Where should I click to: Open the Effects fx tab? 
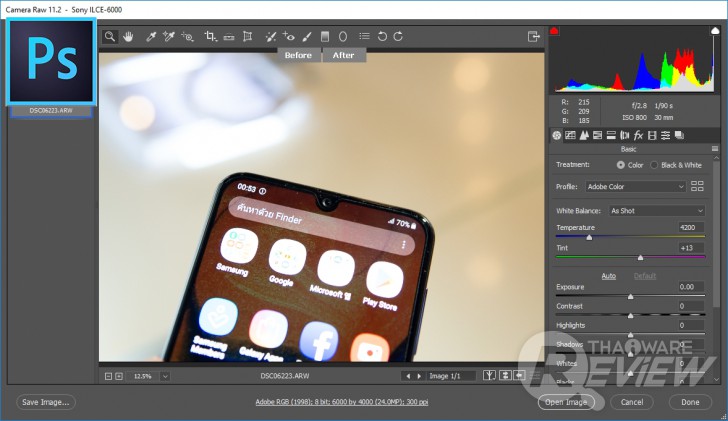(x=638, y=136)
